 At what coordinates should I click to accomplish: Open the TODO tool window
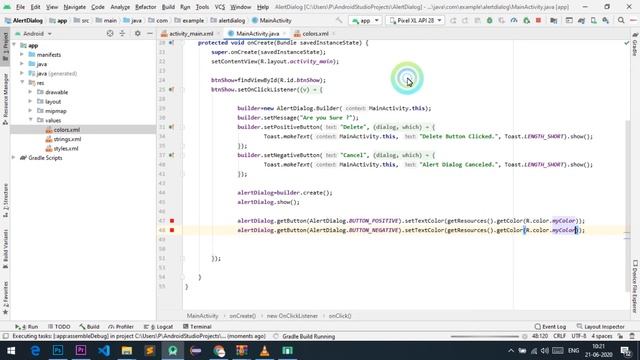click(x=59, y=327)
